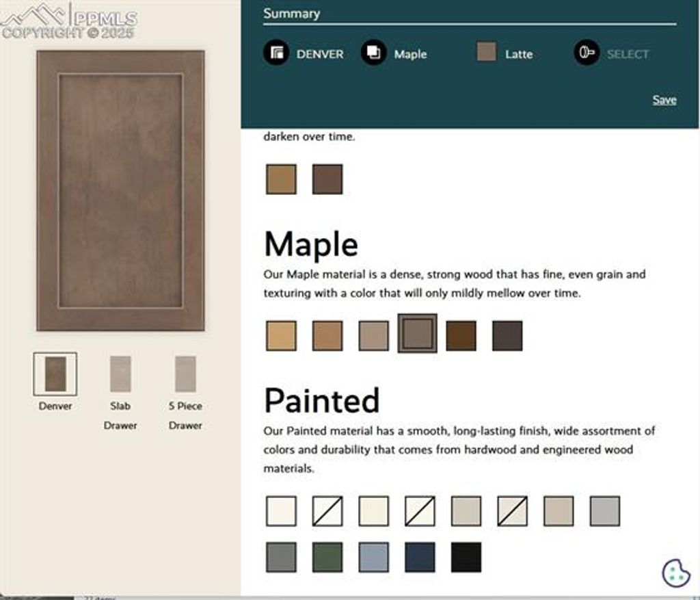Click the Latte color square in Summary
The image size is (700, 600).
[x=487, y=52]
